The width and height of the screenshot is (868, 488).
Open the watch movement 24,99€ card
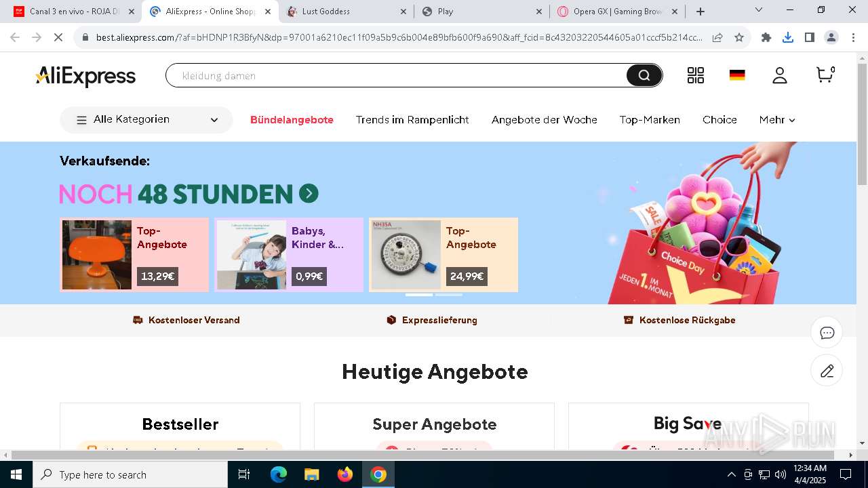tap(443, 255)
